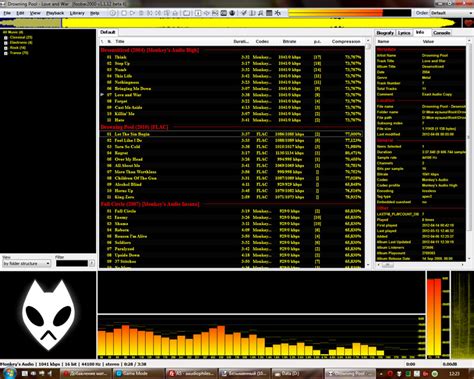Viewport: 474px width, 379px height.
Task: Open the Order dropdown set to Default
Action: point(451,13)
